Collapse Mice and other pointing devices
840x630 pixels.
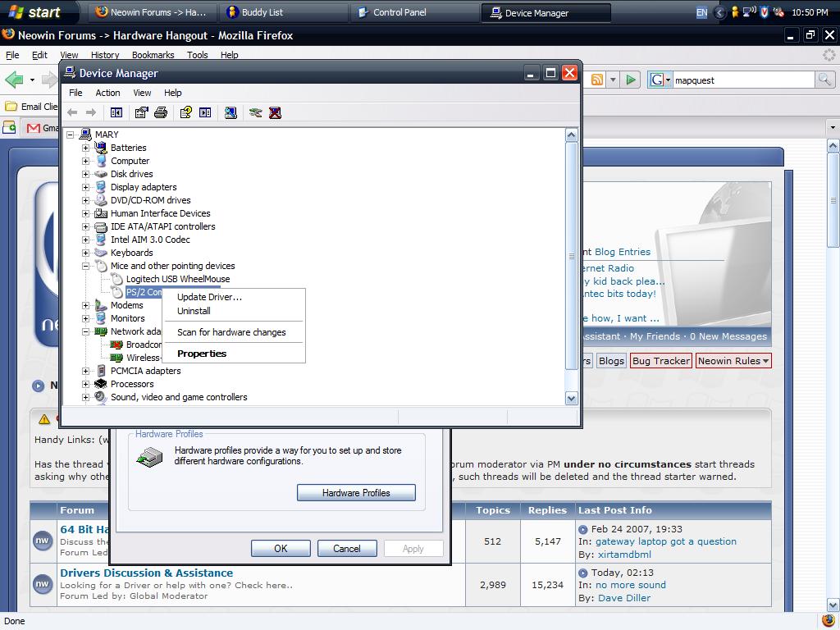click(85, 266)
